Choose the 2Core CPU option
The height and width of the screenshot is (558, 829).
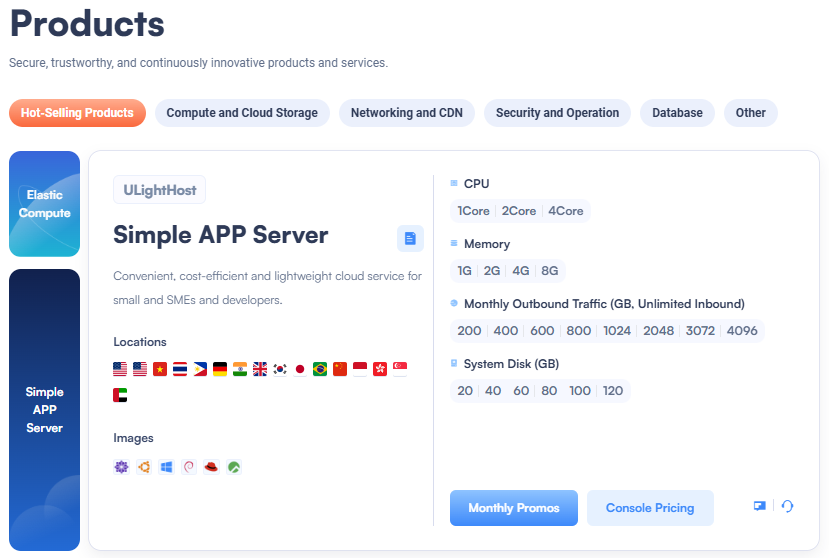519,211
